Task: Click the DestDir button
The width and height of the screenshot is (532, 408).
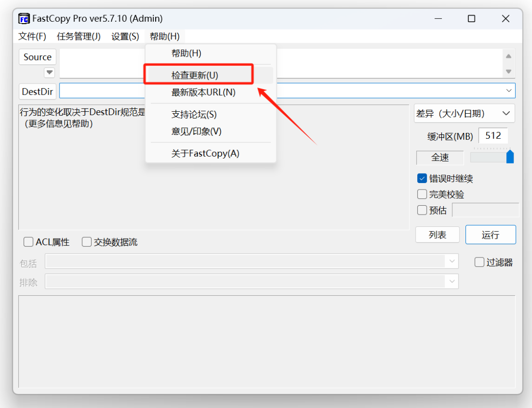Action: point(37,92)
